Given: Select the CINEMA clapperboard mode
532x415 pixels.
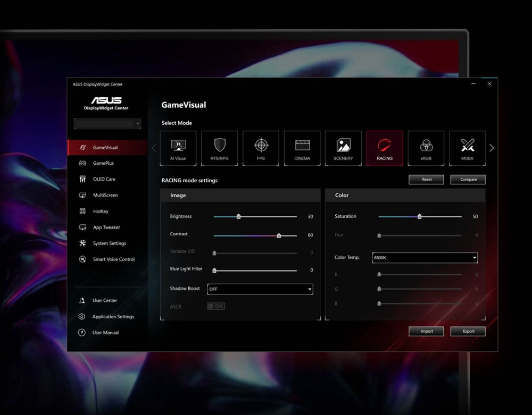Looking at the screenshot, I should click(302, 148).
